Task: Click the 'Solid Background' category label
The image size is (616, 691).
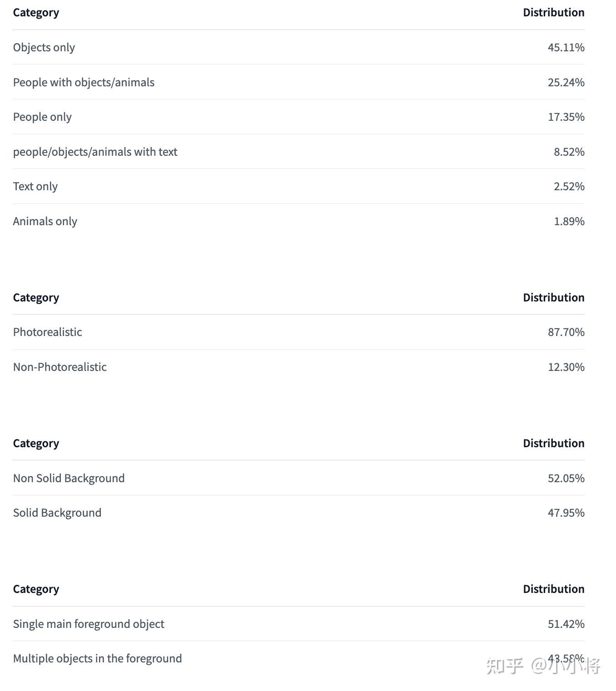Action: (x=57, y=513)
